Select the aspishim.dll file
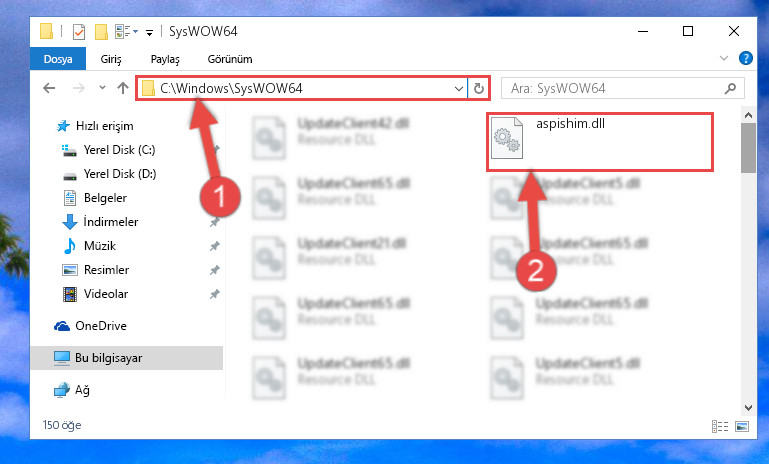 [599, 142]
